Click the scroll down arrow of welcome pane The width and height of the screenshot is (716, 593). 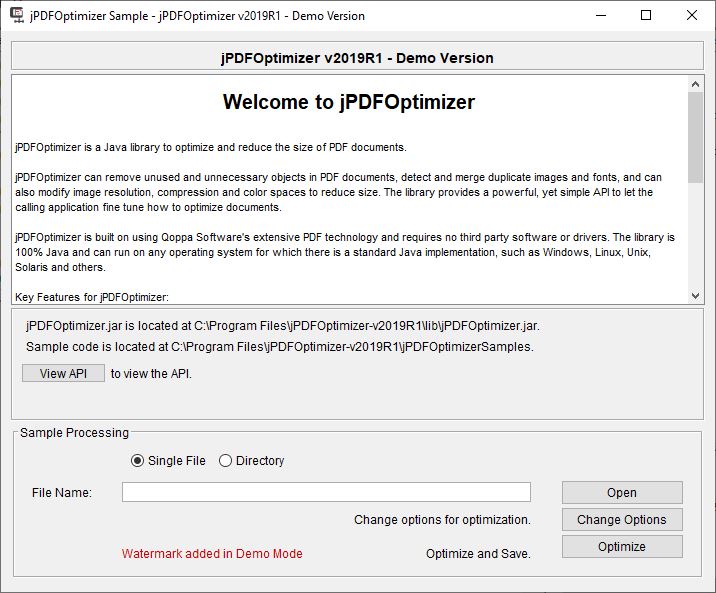695,296
